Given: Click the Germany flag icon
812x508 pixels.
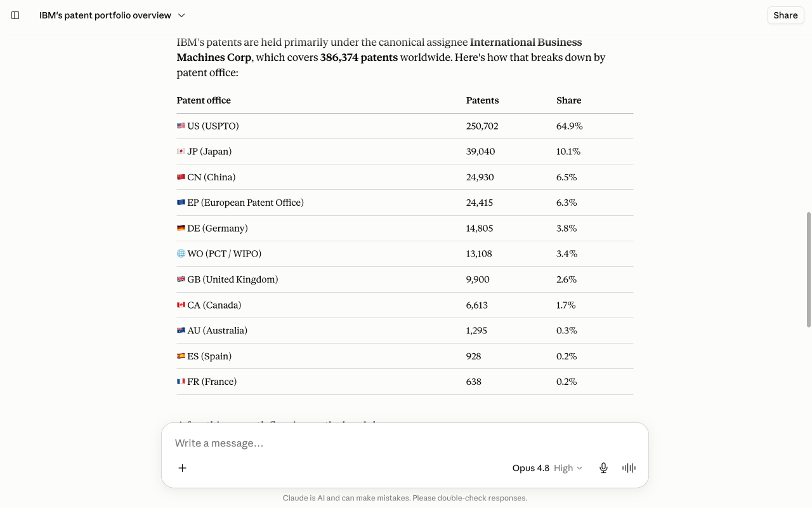Looking at the screenshot, I should click(181, 229).
